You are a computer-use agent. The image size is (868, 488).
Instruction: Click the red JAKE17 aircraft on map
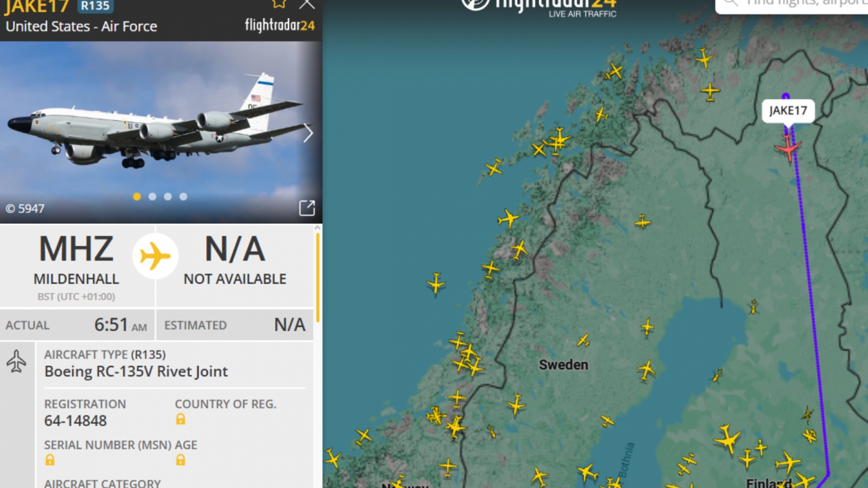(x=788, y=147)
